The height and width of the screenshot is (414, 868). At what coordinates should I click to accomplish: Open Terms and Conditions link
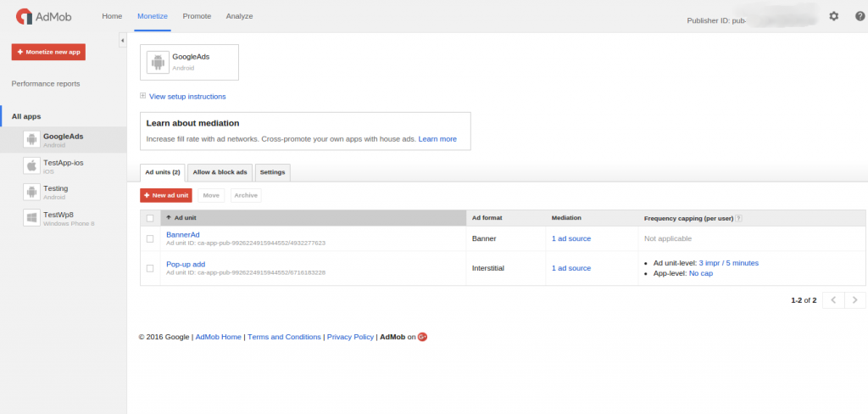click(284, 337)
